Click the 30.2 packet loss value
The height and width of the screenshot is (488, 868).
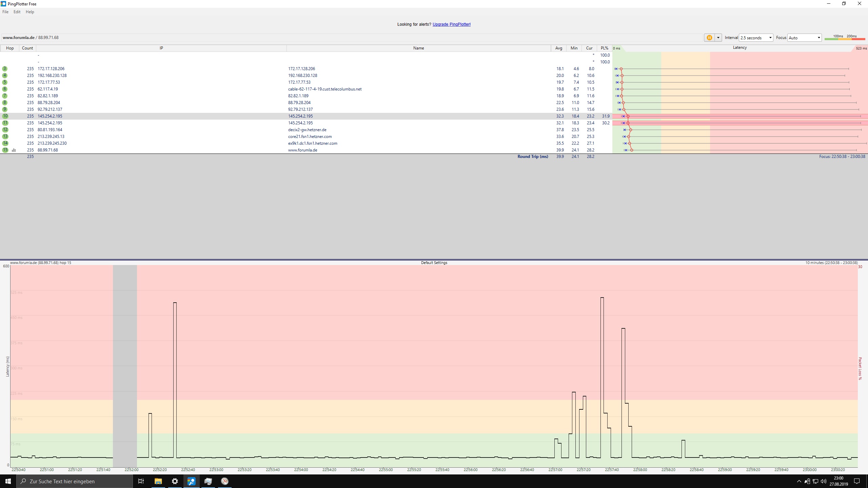click(606, 123)
